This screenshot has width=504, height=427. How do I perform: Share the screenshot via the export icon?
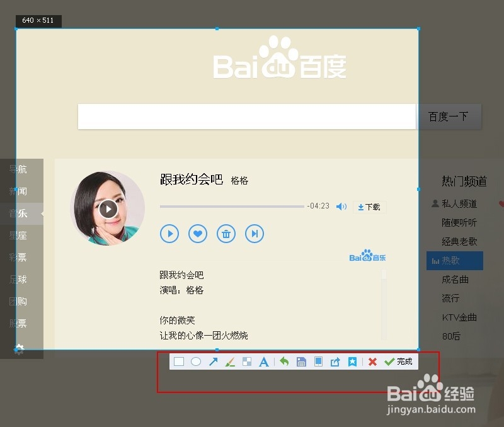[x=335, y=362]
